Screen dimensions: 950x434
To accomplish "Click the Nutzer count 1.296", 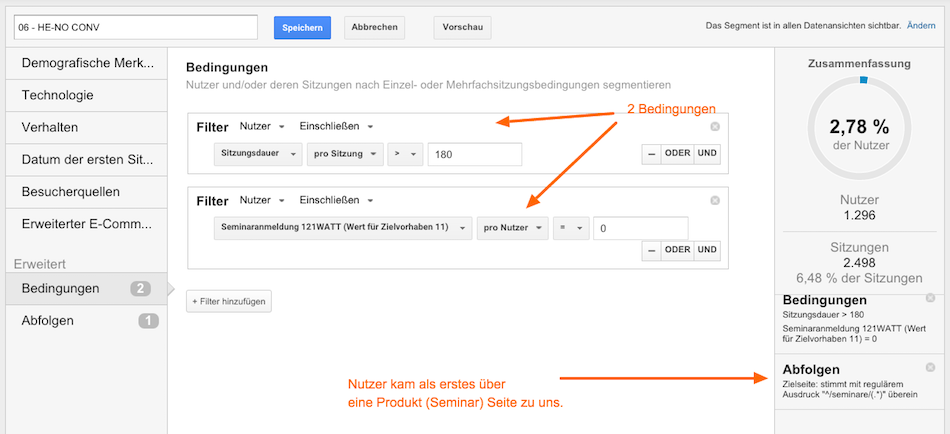I will click(859, 215).
